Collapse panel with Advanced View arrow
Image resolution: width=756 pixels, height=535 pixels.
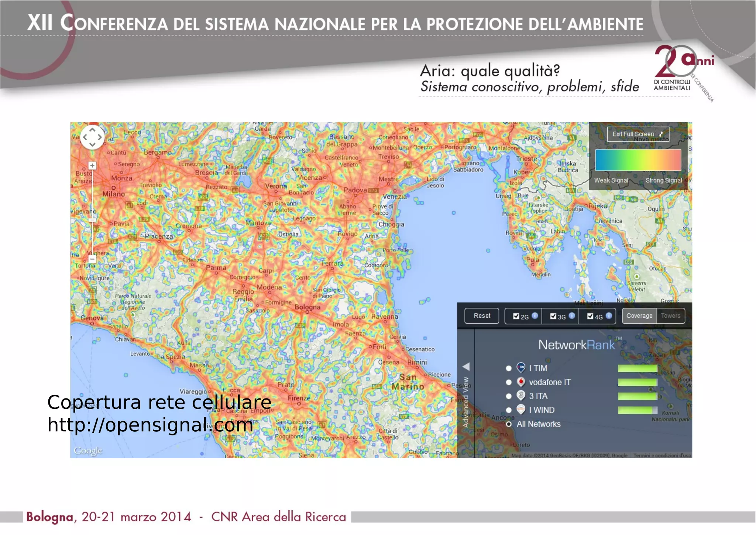[x=466, y=366]
